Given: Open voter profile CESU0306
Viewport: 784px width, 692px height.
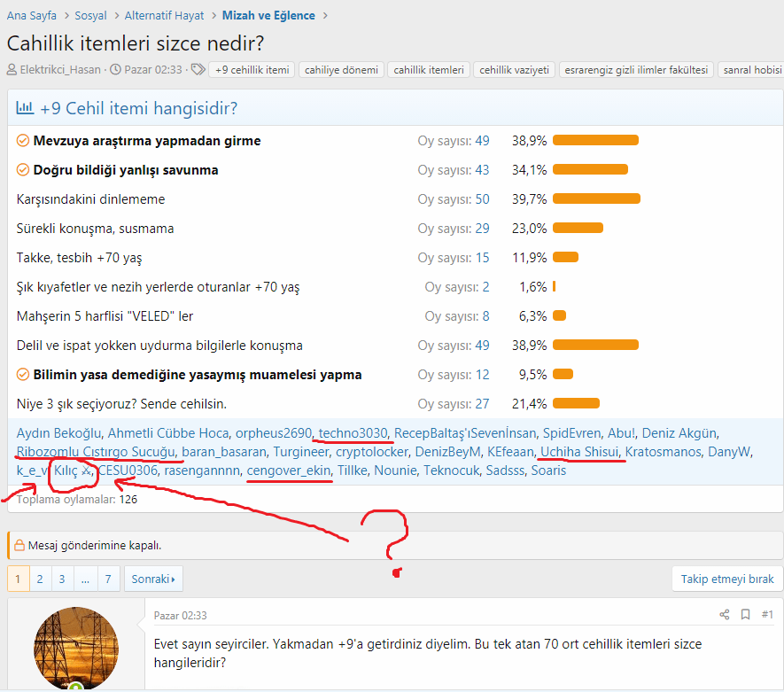Looking at the screenshot, I should click(x=128, y=470).
